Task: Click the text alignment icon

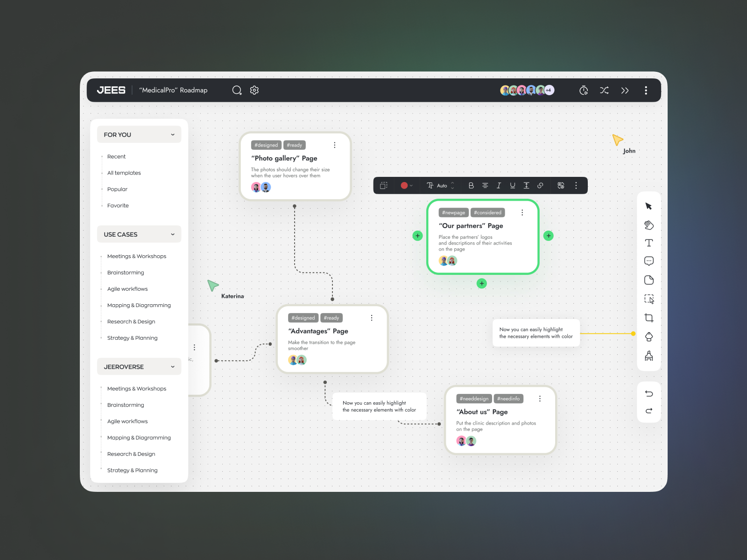Action: (485, 185)
